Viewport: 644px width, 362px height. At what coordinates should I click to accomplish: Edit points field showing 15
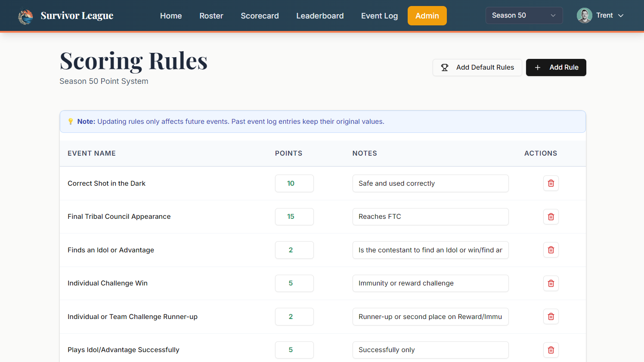point(294,217)
